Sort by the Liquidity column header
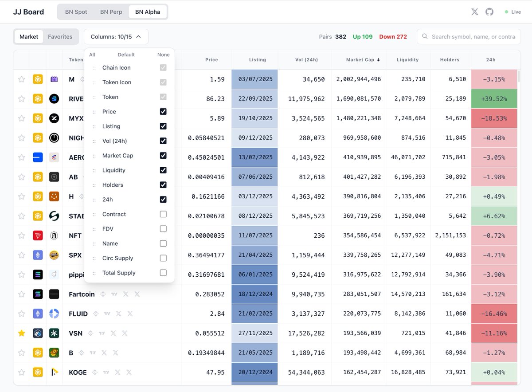 [x=407, y=59]
